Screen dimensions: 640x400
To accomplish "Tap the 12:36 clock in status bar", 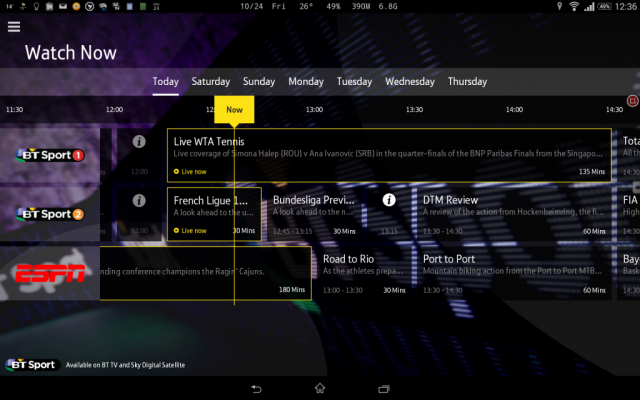I will (625, 6).
